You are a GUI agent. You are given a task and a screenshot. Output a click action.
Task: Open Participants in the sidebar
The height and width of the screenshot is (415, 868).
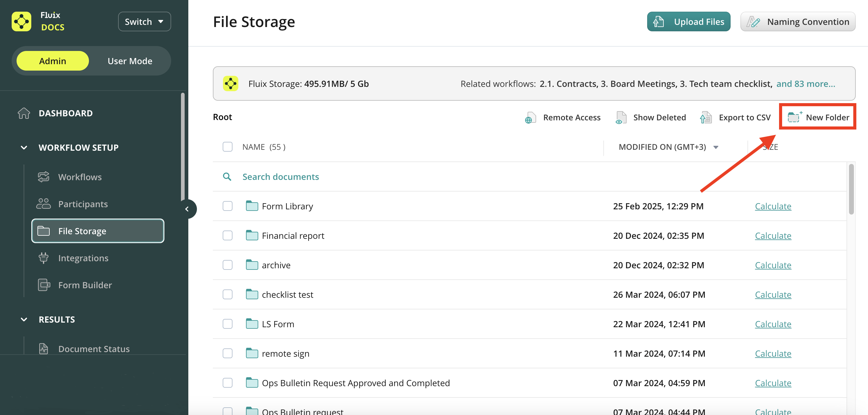83,204
